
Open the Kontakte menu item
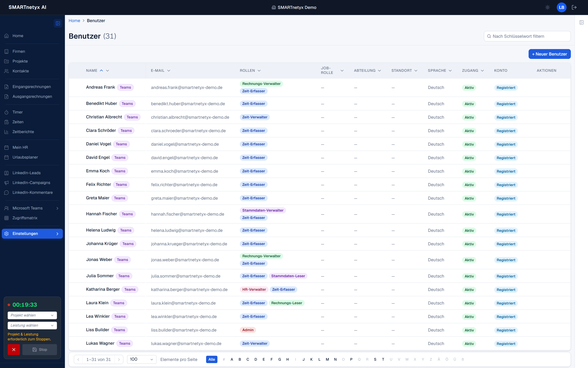click(32, 71)
